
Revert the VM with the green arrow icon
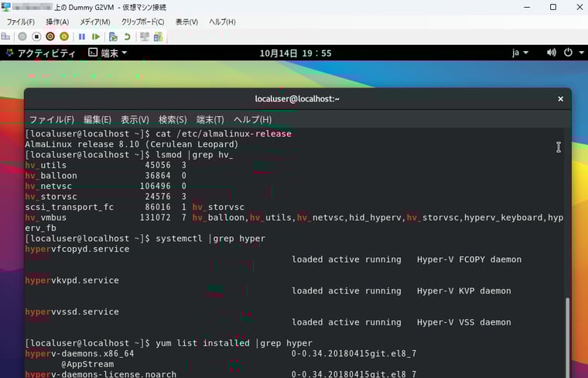(x=127, y=36)
